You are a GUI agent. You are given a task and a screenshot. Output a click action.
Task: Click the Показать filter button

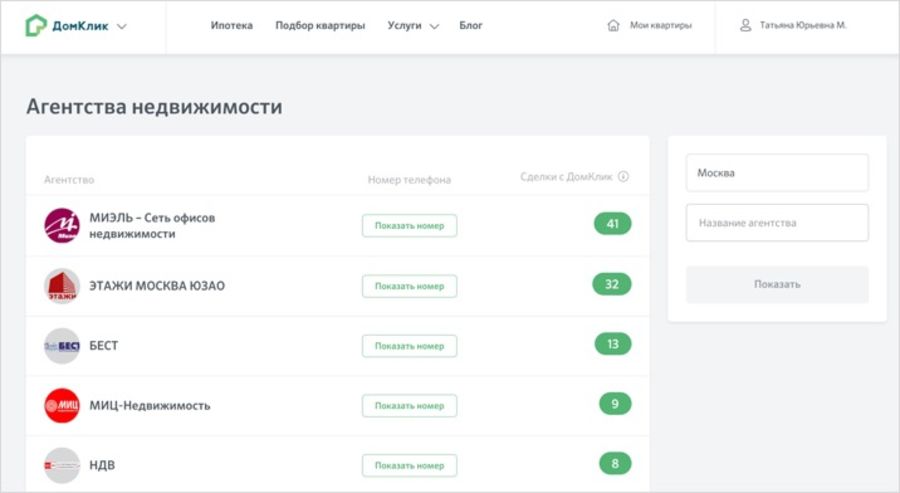pyautogui.click(x=777, y=284)
